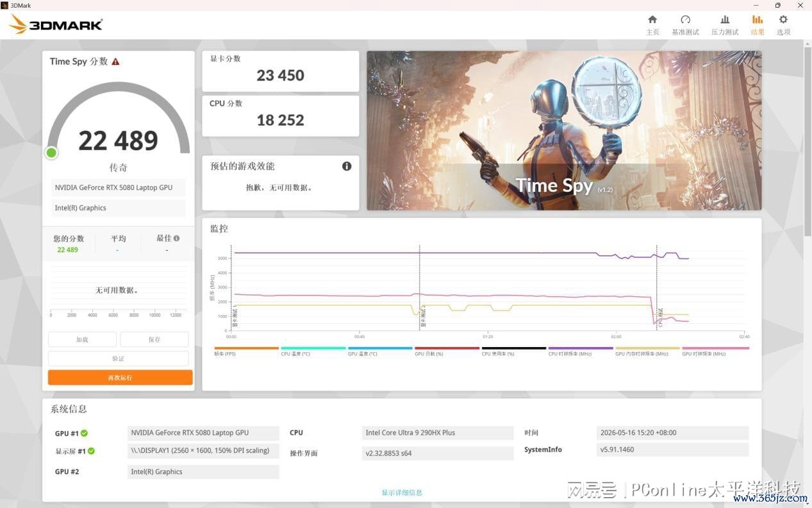Click green check icon next to GPU #1
Viewport: 812px width, 508px height.
pos(84,433)
